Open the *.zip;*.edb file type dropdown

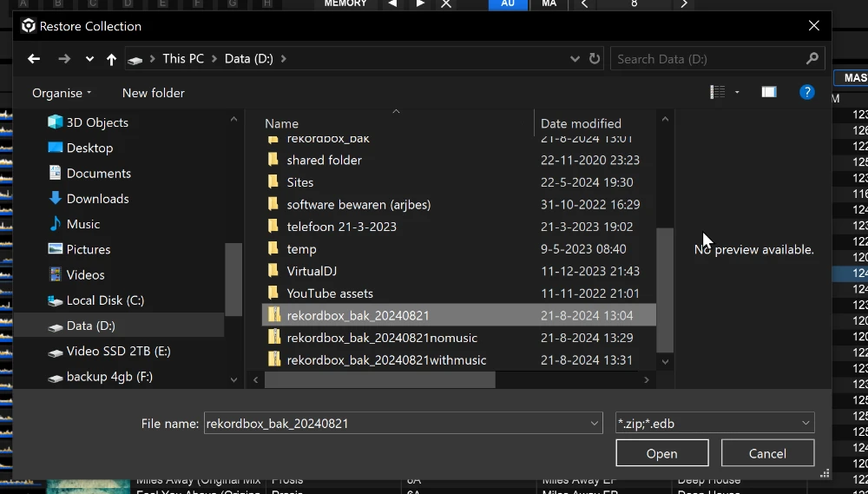(x=714, y=424)
